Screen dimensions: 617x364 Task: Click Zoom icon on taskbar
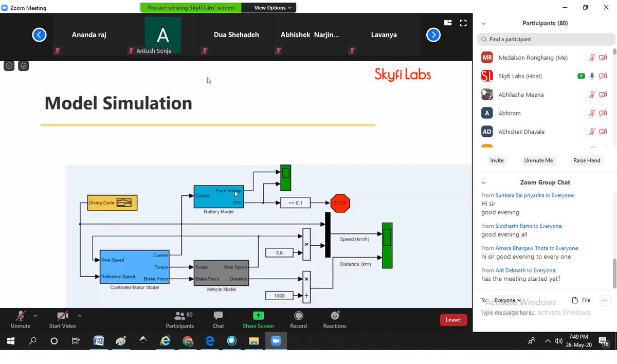(276, 341)
